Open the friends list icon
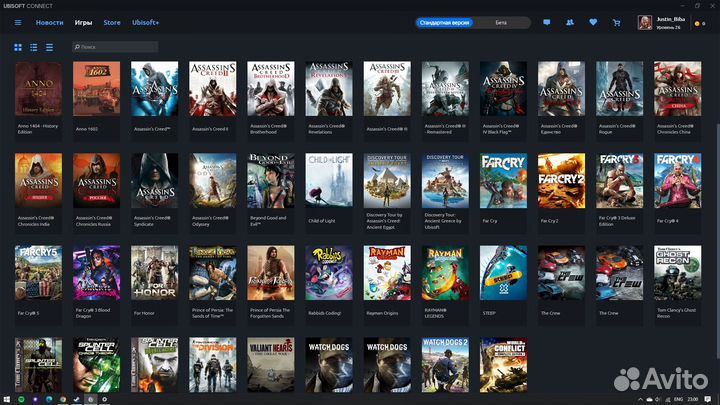The height and width of the screenshot is (405, 720). pos(570,22)
